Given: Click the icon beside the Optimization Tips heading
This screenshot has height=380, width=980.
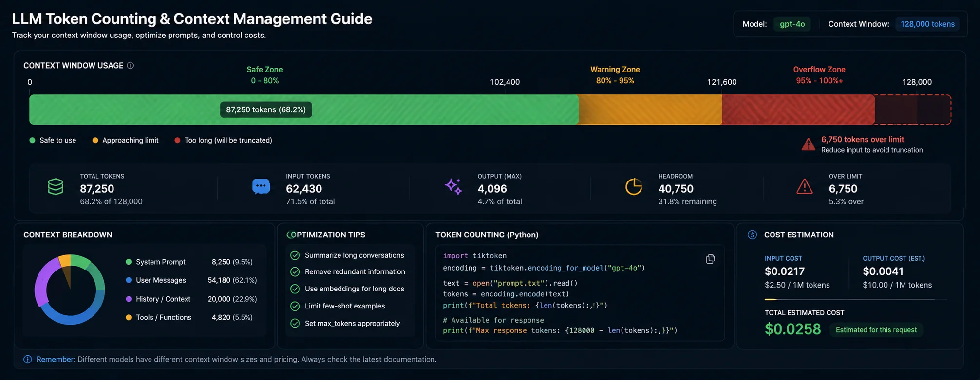Looking at the screenshot, I should click(291, 235).
